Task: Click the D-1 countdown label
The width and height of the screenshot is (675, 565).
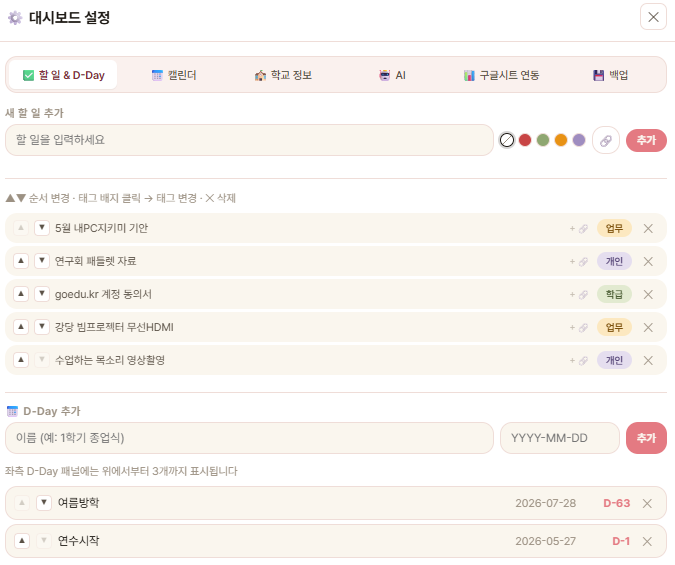Action: point(621,541)
